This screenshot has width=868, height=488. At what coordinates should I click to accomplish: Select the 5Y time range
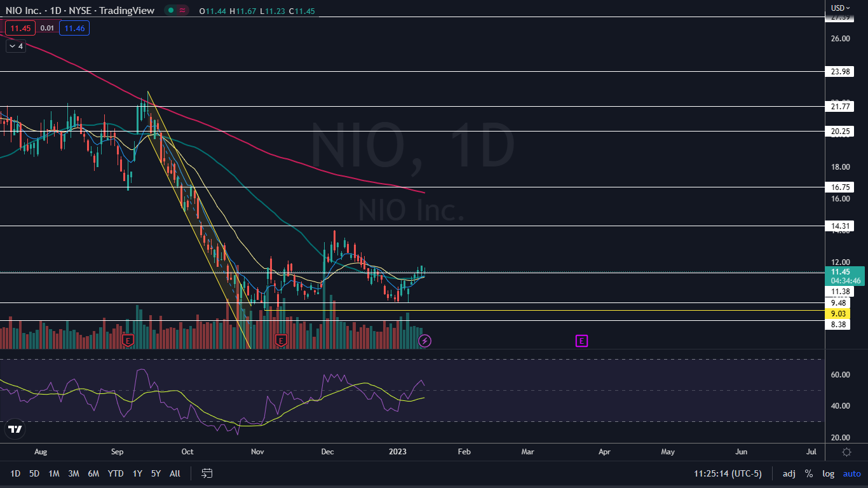pos(156,473)
